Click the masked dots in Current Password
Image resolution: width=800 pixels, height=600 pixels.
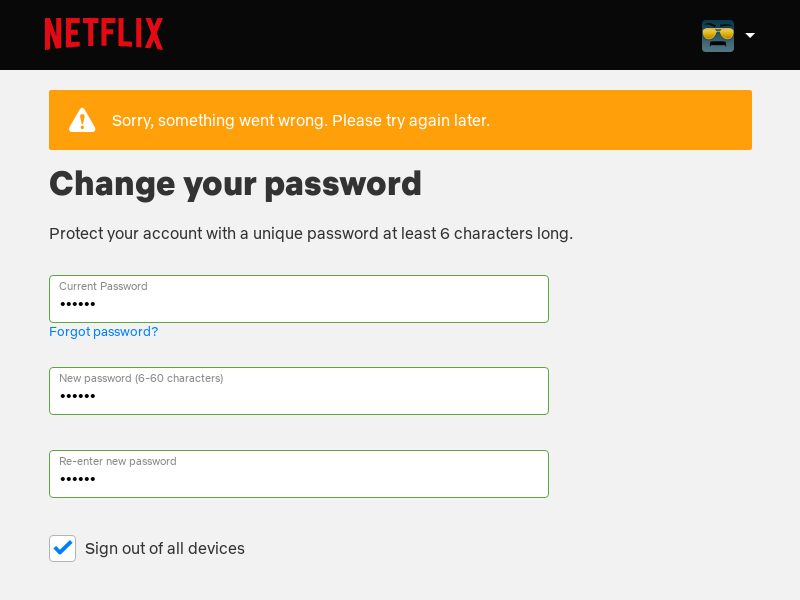click(78, 305)
